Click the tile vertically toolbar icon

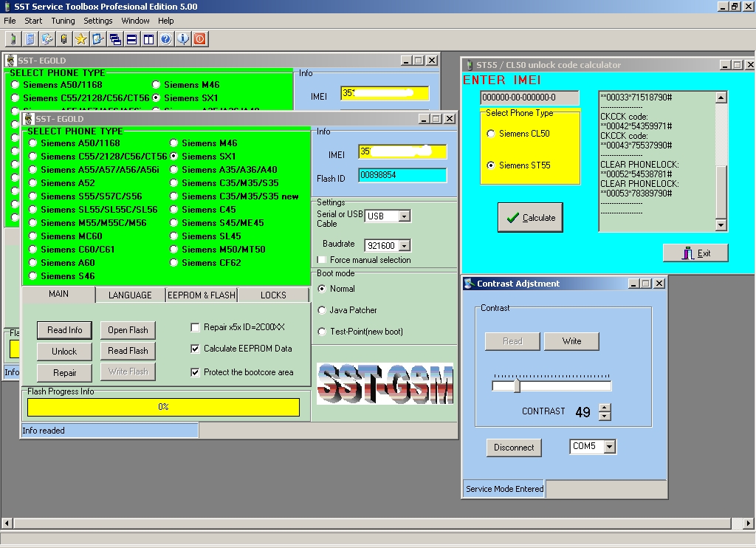click(148, 39)
